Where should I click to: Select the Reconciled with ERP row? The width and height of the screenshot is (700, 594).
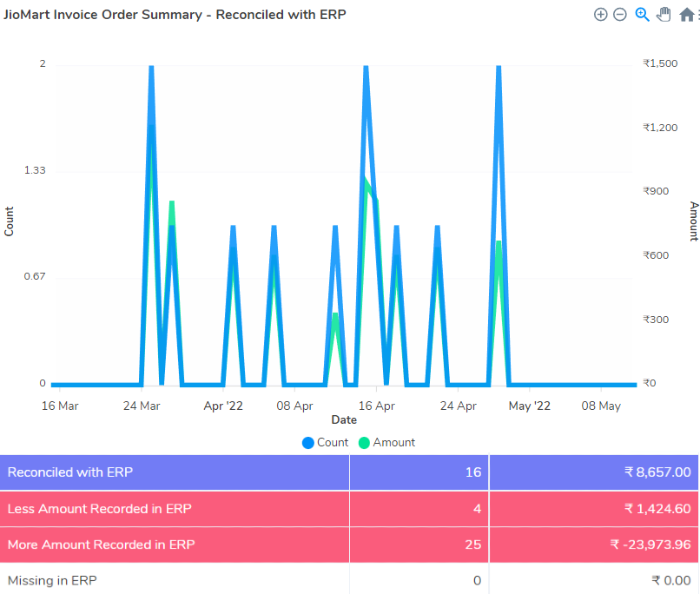point(349,472)
